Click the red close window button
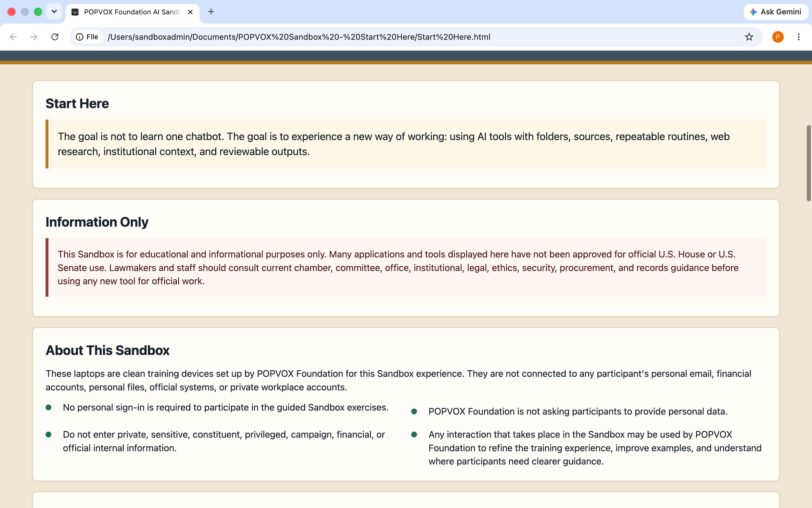The height and width of the screenshot is (508, 812). [11, 12]
